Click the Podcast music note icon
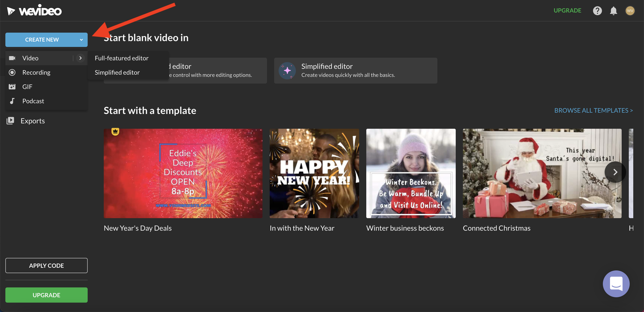 (12, 101)
